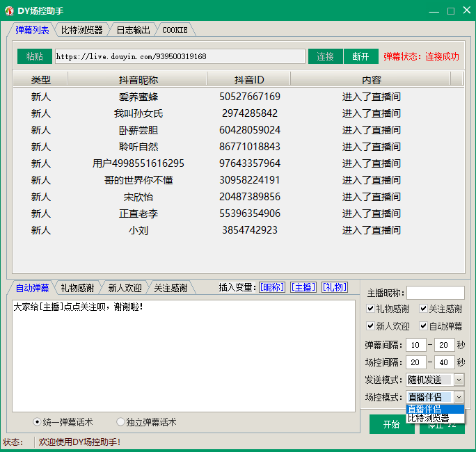Image resolution: width=476 pixels, height=452 pixels.
Task: Collapse the 场控模式 dropdown arrow
Action: 459,397
